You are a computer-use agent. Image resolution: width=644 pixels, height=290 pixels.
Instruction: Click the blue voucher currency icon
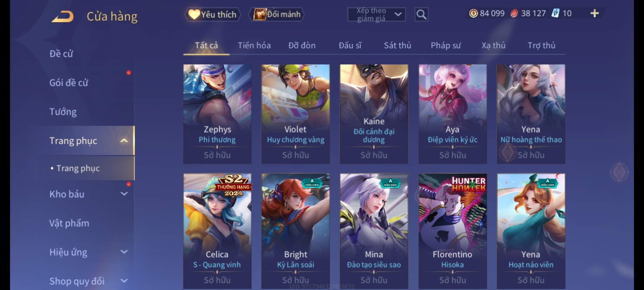pos(555,13)
